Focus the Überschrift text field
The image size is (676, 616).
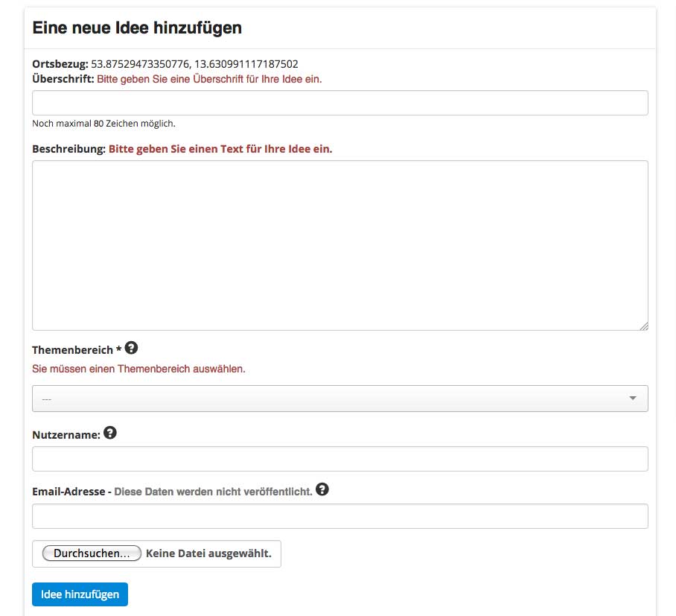[339, 103]
